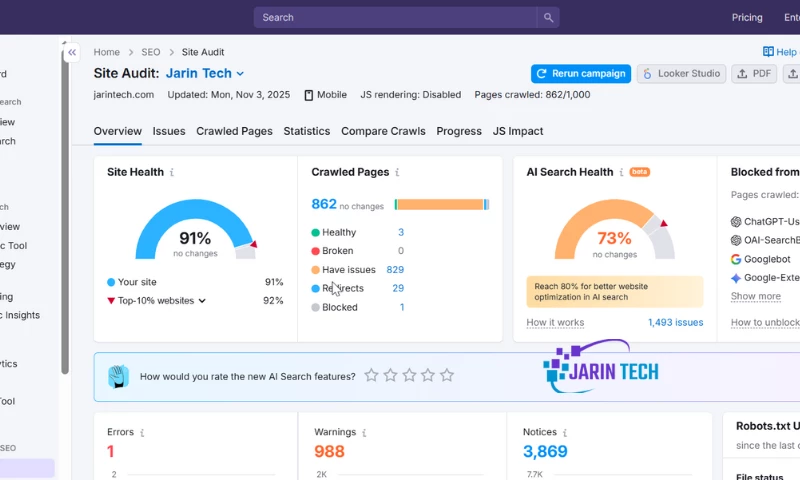
Task: Collapse the left sidebar with double-chevron icon
Action: 71,53
